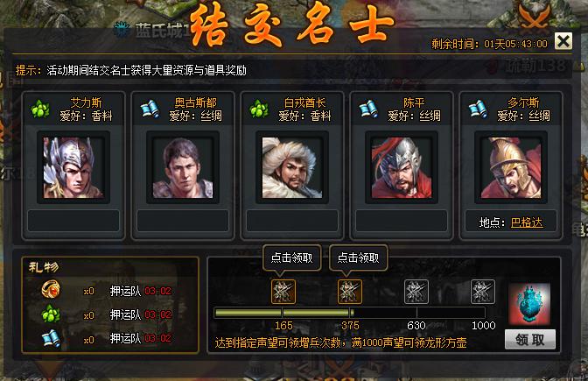The height and width of the screenshot is (381, 588).
Task: Select the gold ring gift icon
Action: click(51, 289)
